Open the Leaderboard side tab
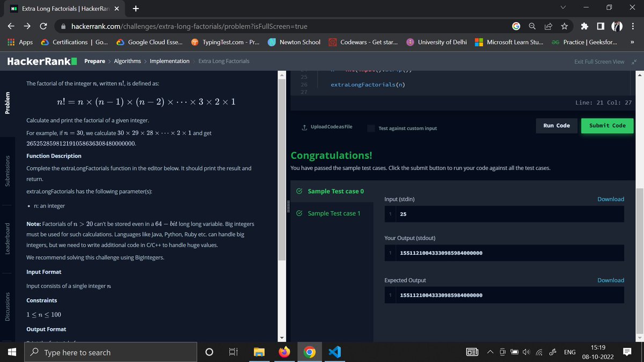Viewport: 644px width, 362px height. (x=8, y=239)
